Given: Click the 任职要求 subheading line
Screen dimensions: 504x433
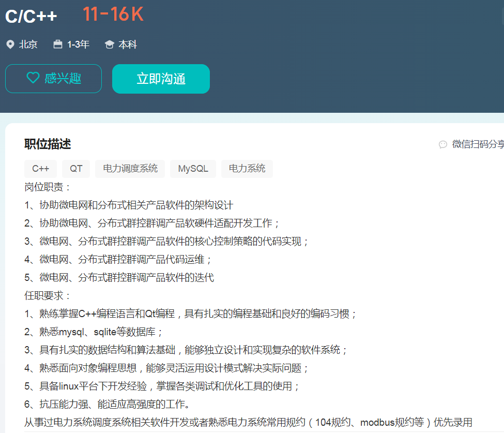Looking at the screenshot, I should point(48,295).
